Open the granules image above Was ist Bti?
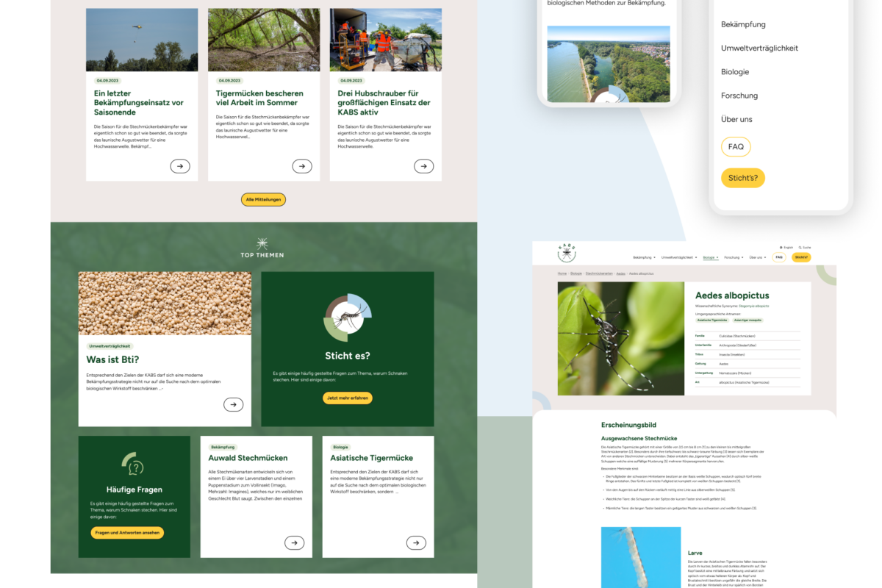Viewport: 882px width, 588px height. (165, 304)
